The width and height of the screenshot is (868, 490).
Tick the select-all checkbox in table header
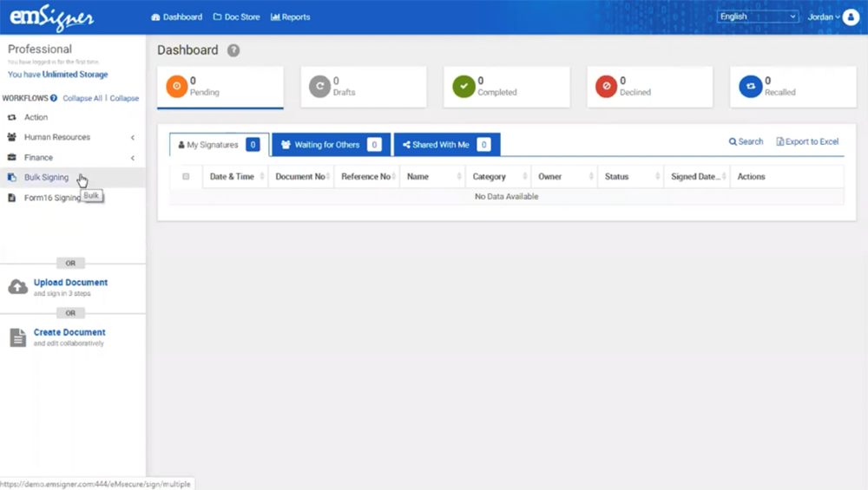point(186,177)
